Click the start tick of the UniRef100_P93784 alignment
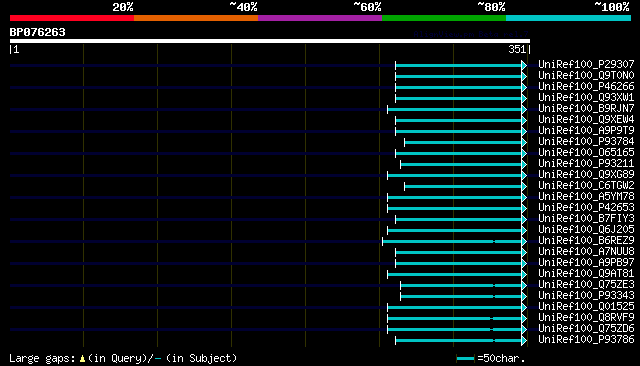The image size is (640, 366). pyautogui.click(x=404, y=142)
